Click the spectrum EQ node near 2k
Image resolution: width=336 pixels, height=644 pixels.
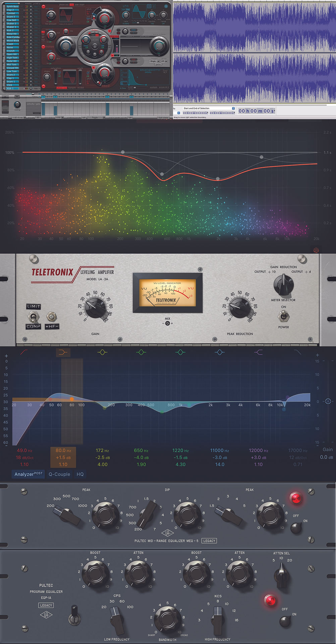point(218,179)
